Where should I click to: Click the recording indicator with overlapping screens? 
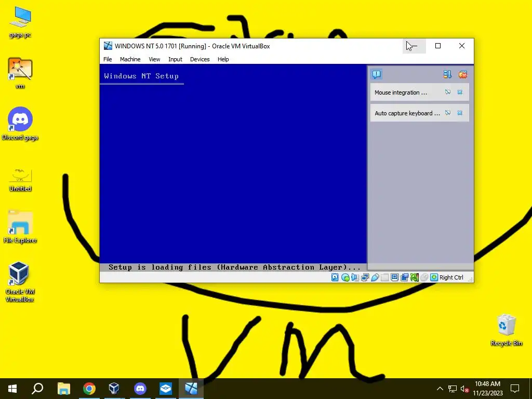[x=404, y=277]
